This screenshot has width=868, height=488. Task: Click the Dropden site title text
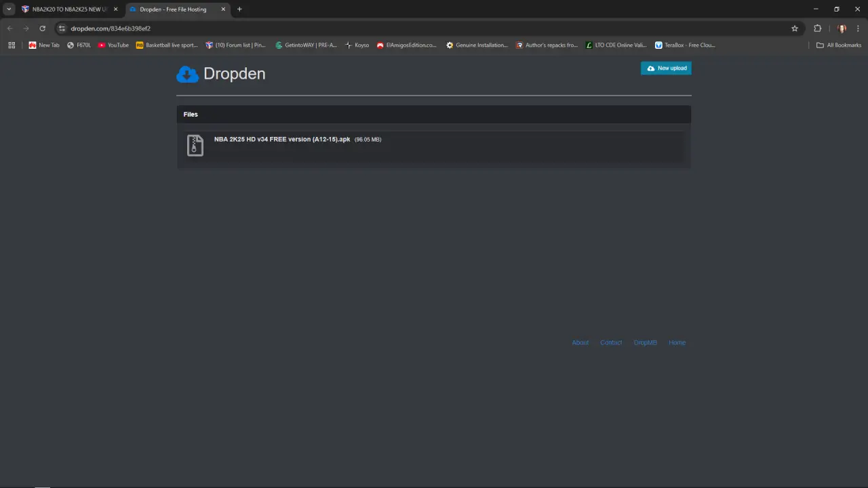(235, 74)
